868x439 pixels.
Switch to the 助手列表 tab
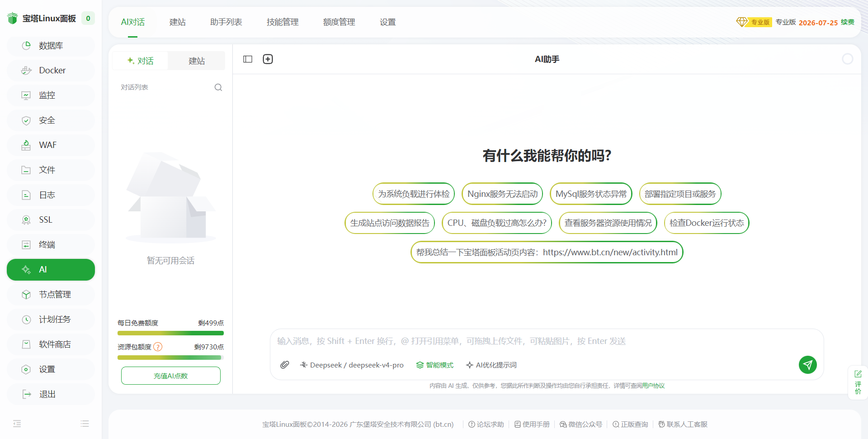click(226, 22)
